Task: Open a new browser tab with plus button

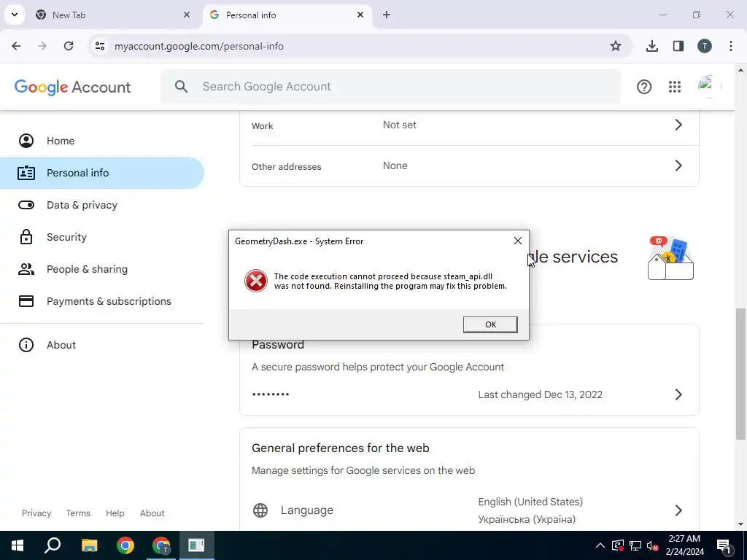Action: click(x=387, y=15)
